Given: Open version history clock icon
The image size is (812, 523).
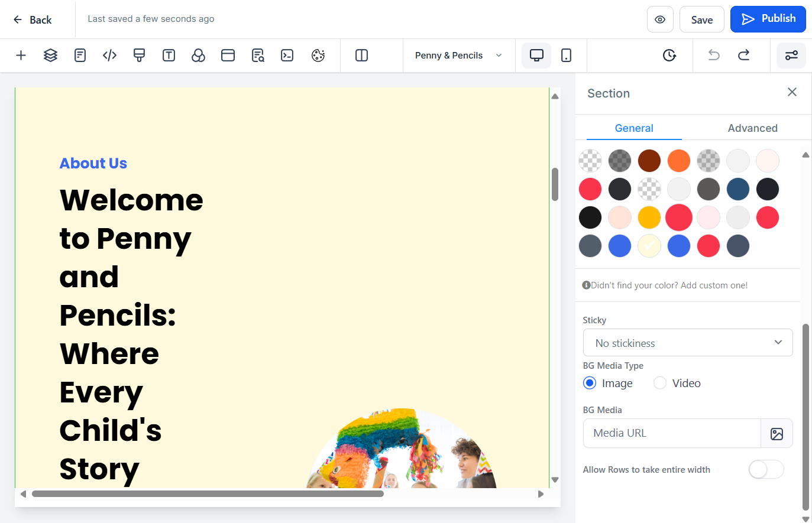Looking at the screenshot, I should 669,56.
